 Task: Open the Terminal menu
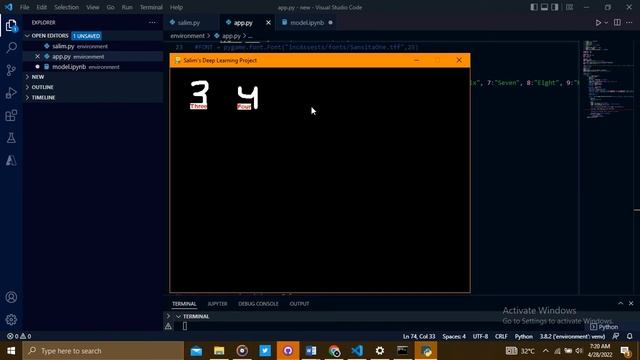pyautogui.click(x=151, y=7)
